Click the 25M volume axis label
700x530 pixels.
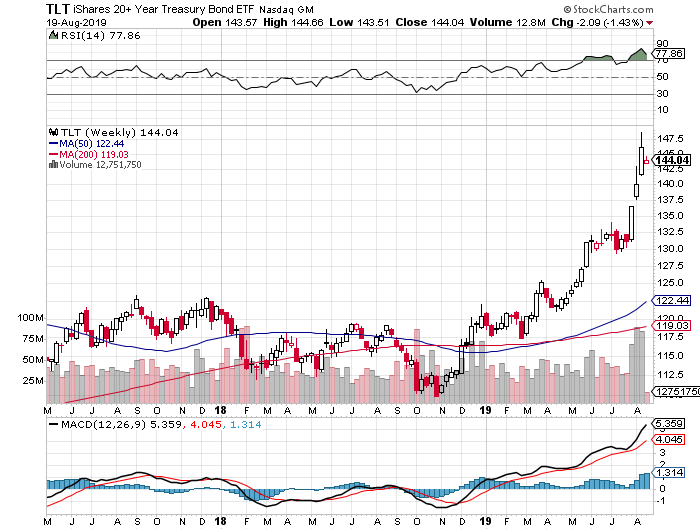coord(33,381)
